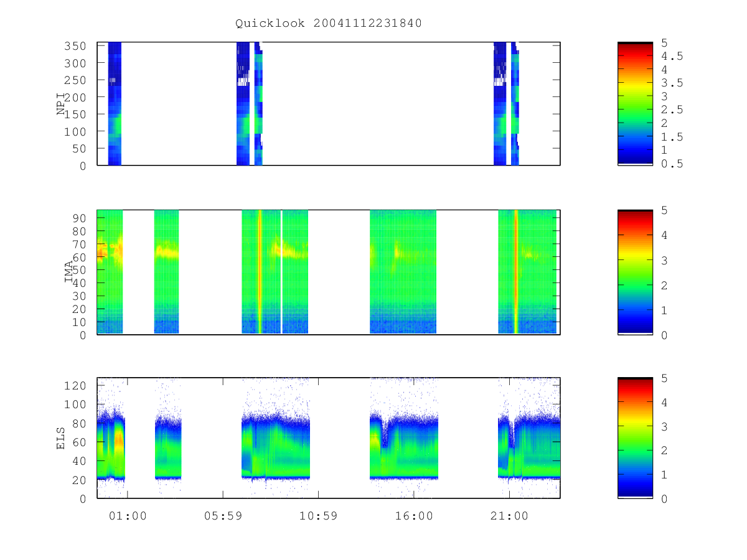This screenshot has width=747, height=560.
Task: Click the 3.5 label on NPI colorbar
Action: pyautogui.click(x=672, y=83)
